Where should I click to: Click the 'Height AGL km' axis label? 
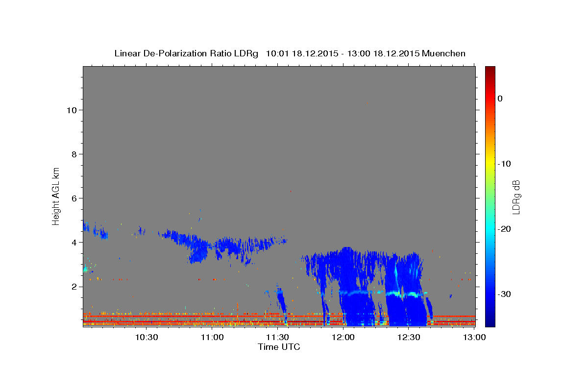(x=56, y=196)
